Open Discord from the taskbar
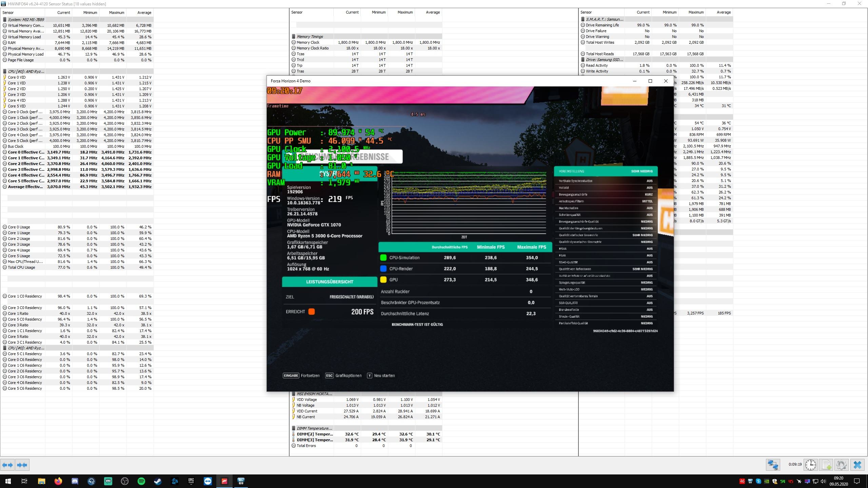Image resolution: width=868 pixels, height=488 pixels. (x=75, y=481)
